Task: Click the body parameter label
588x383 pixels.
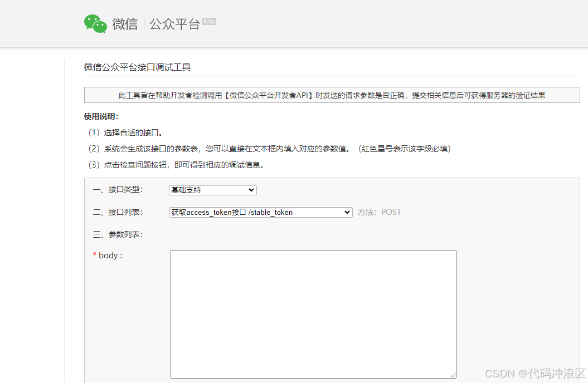Action: tap(108, 256)
